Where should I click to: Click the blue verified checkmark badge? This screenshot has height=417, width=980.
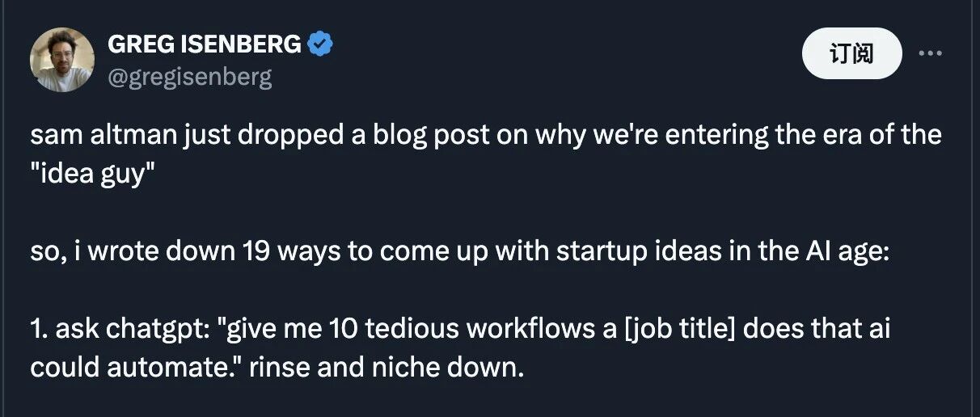tap(321, 45)
